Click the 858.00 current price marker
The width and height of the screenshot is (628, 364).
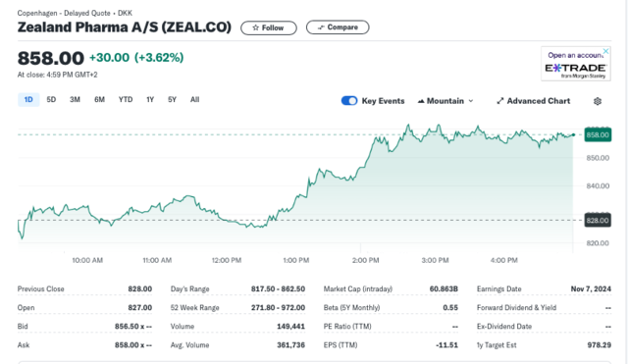pos(598,135)
